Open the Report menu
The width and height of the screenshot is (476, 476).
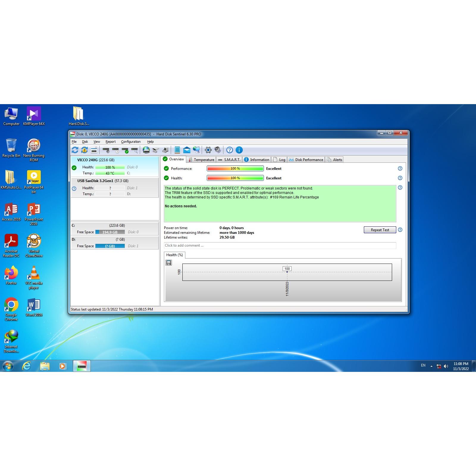pos(110,142)
